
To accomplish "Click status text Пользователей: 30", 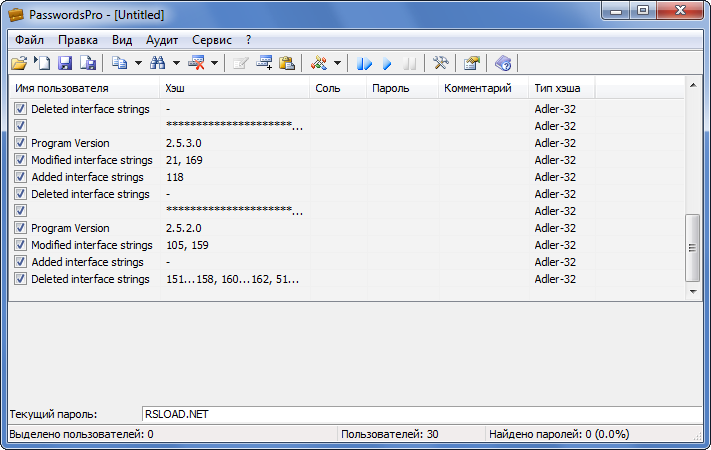I will (x=390, y=434).
